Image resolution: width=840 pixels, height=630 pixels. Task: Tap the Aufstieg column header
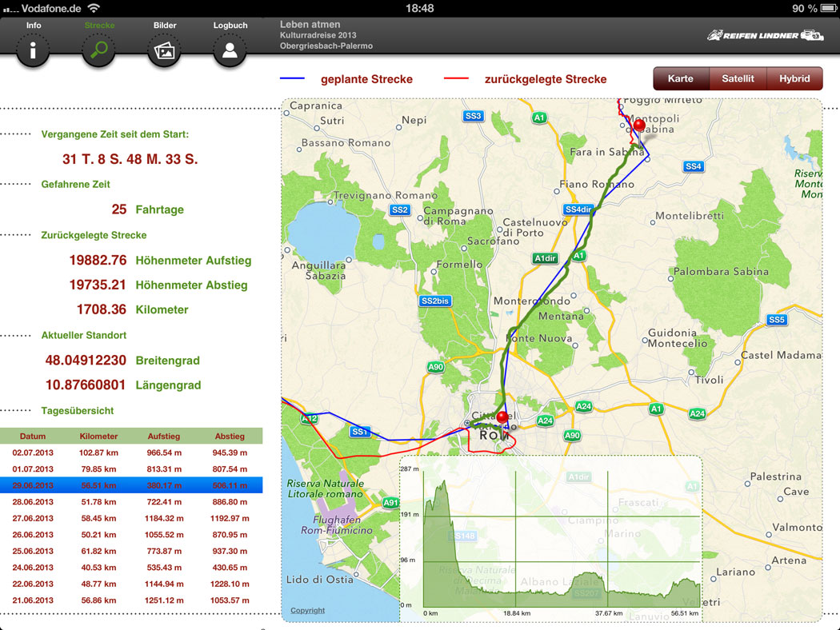pos(164,437)
